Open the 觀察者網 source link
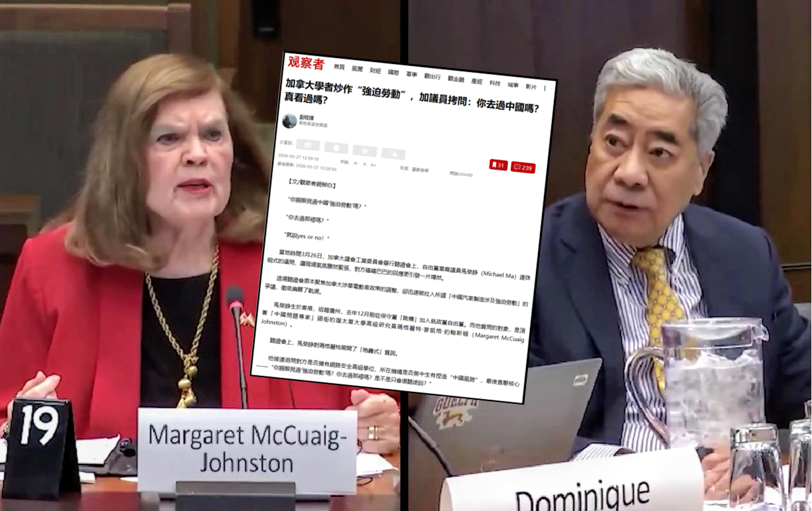The height and width of the screenshot is (511, 812). 419,170
